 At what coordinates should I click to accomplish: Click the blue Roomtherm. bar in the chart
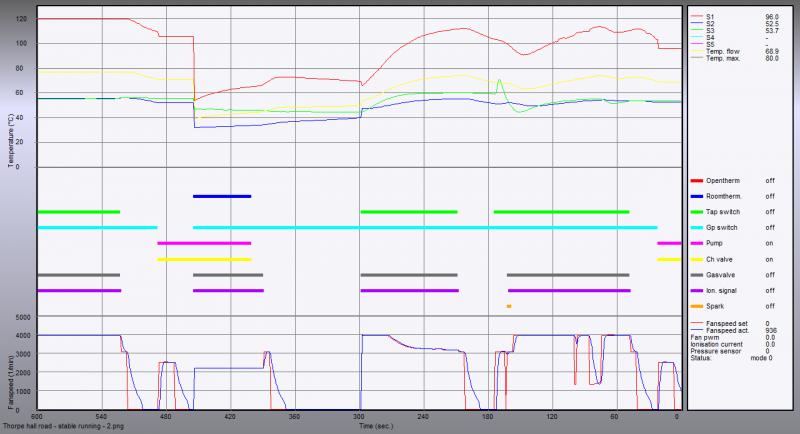(221, 196)
